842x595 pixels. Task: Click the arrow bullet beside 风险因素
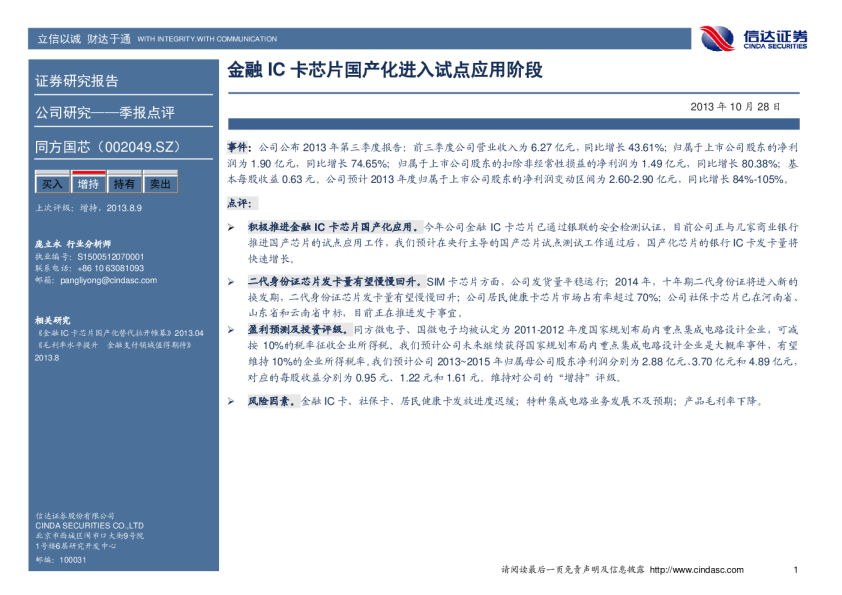[231, 401]
